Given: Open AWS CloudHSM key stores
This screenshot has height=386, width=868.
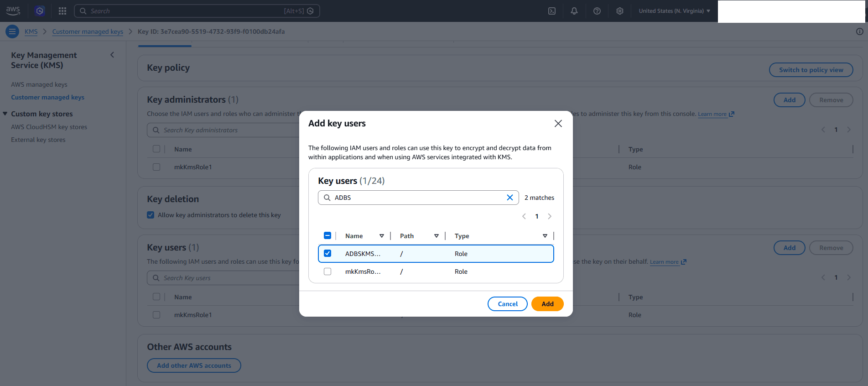Looking at the screenshot, I should click(49, 127).
